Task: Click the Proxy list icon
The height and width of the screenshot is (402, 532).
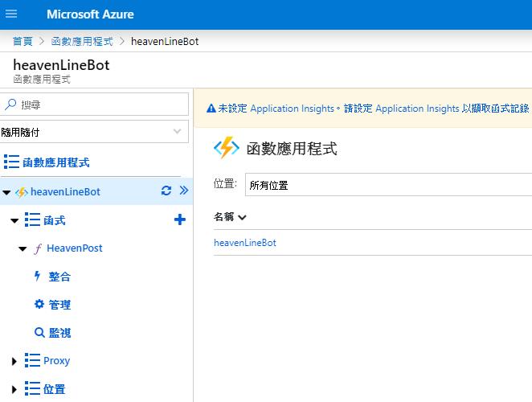Action: pos(32,360)
